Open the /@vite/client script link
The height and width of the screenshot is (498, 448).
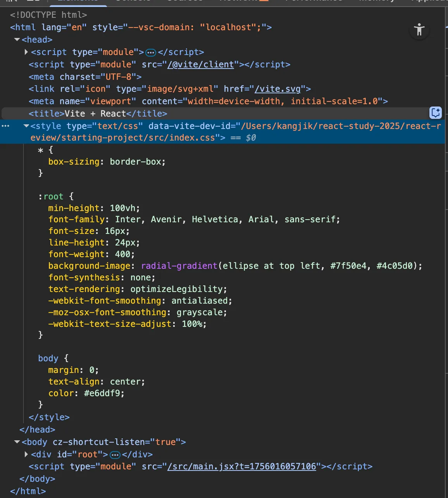click(x=201, y=64)
